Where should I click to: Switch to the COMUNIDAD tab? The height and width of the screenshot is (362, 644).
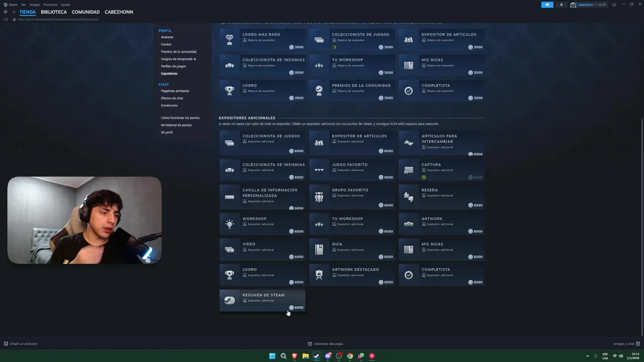pos(86,12)
